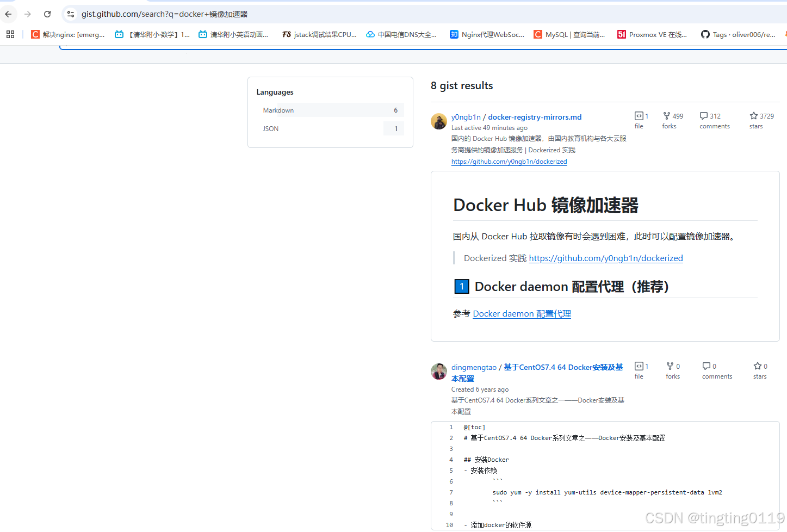Screen dimensions: 787x532
Task: Click the 3729 stars icon
Action: (x=754, y=116)
